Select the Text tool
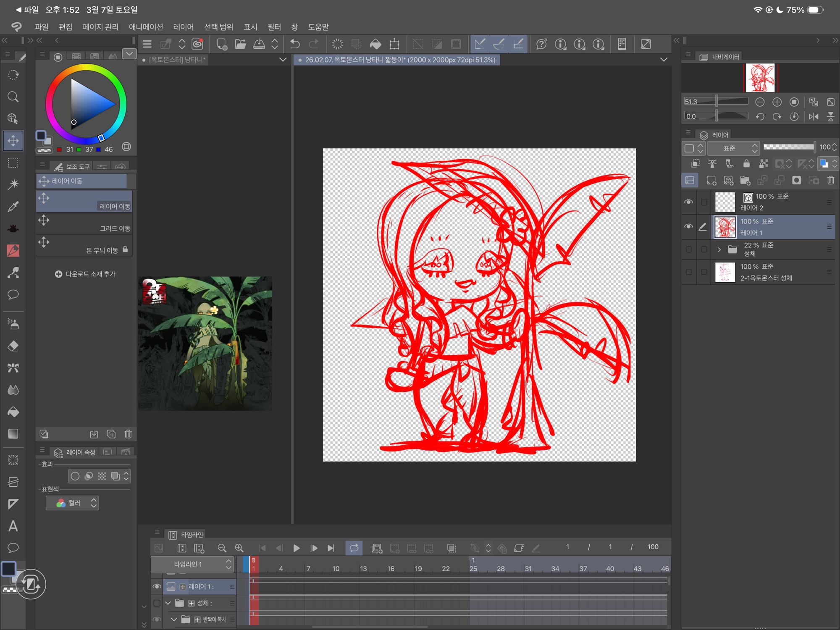Screen dimensions: 840x630 13,526
